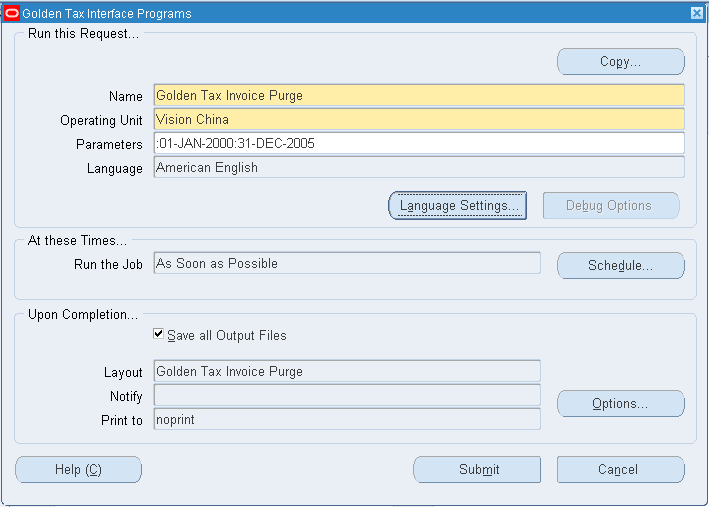Click the Copy... button
Screen dimensions: 709x507
620,62
